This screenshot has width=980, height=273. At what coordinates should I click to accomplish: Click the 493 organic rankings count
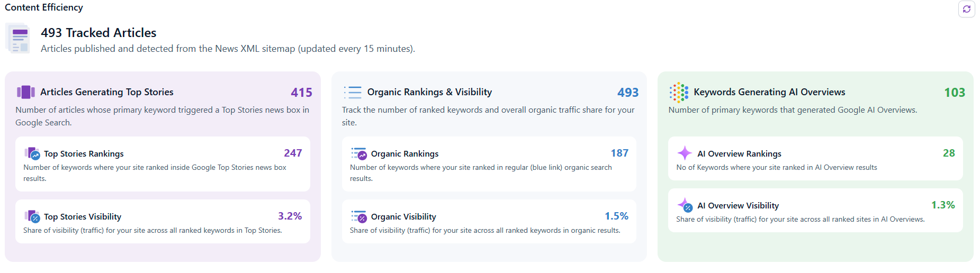tap(628, 93)
